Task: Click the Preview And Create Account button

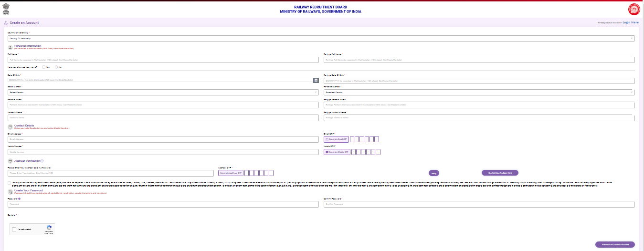Action: [615, 244]
